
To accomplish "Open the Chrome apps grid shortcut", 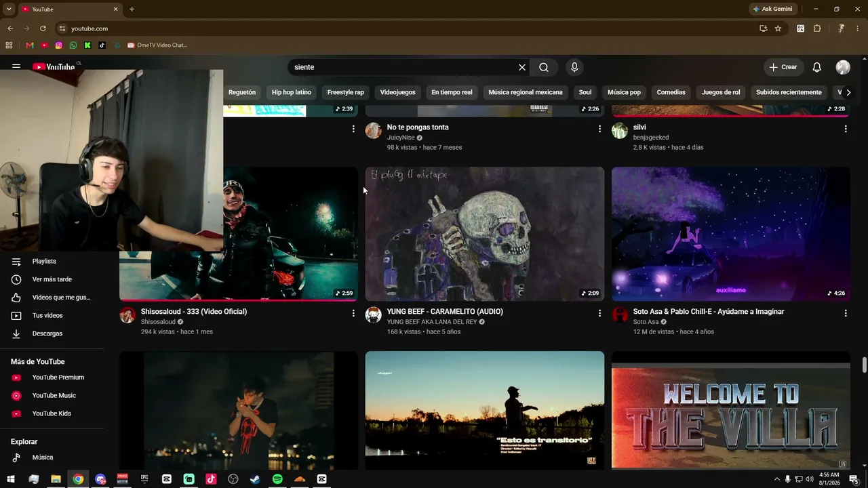I will [9, 45].
